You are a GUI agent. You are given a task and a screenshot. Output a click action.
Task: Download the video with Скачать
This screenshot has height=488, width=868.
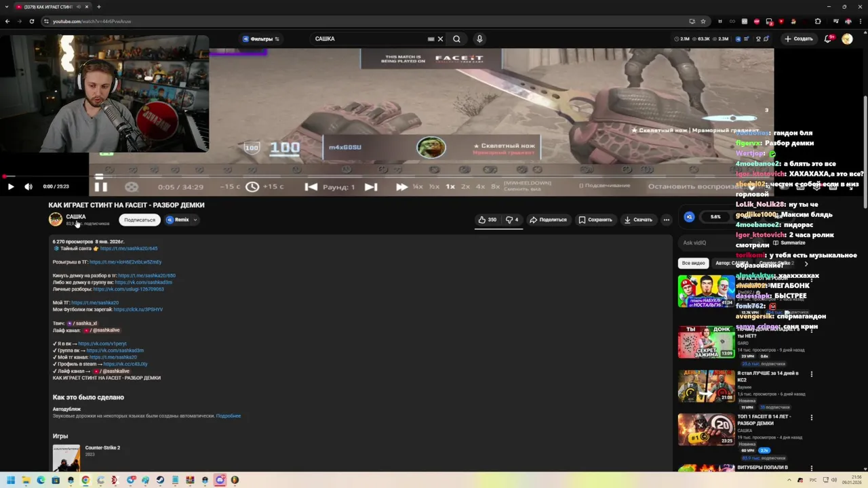[x=638, y=220]
